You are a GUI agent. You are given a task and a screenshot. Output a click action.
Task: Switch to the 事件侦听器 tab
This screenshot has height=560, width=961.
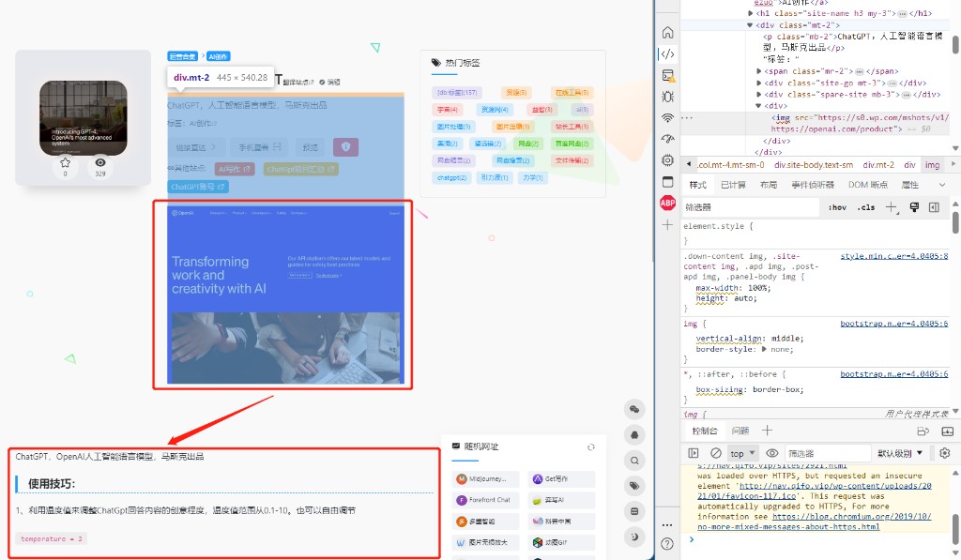pos(813,185)
